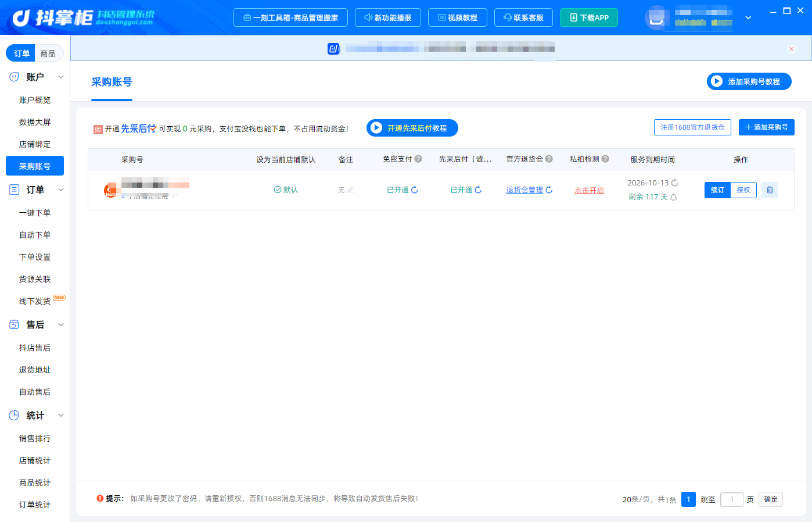Click the bell reminder icon beside 剩余 117 天
This screenshot has height=522, width=812.
pyautogui.click(x=674, y=197)
